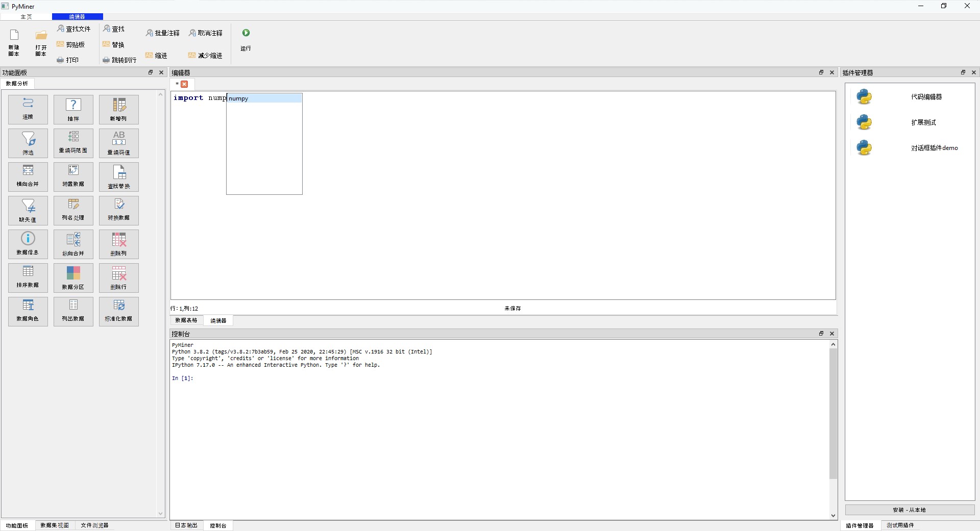This screenshot has height=531, width=980.
Task: Select the 控制台 bottom tab
Action: click(x=218, y=525)
